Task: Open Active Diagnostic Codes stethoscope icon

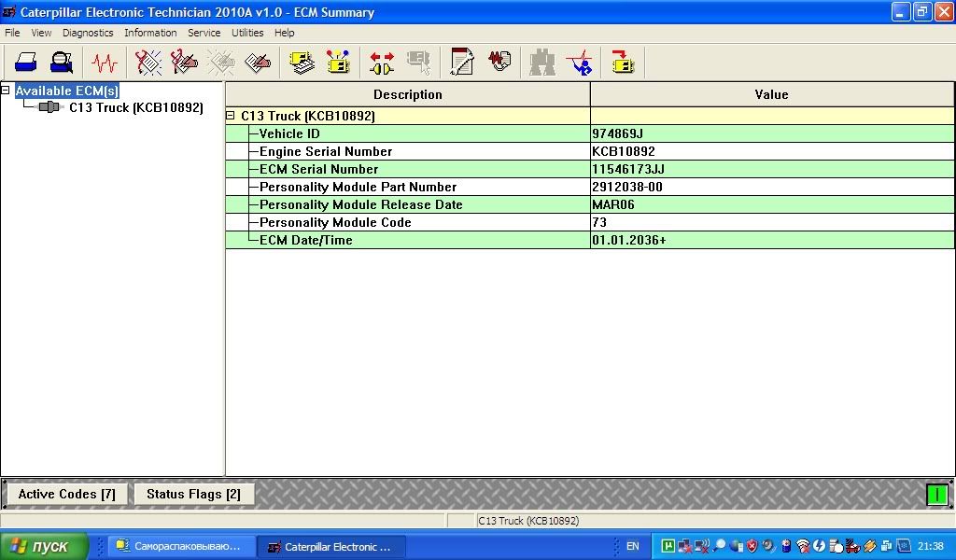Action: pyautogui.click(x=148, y=63)
